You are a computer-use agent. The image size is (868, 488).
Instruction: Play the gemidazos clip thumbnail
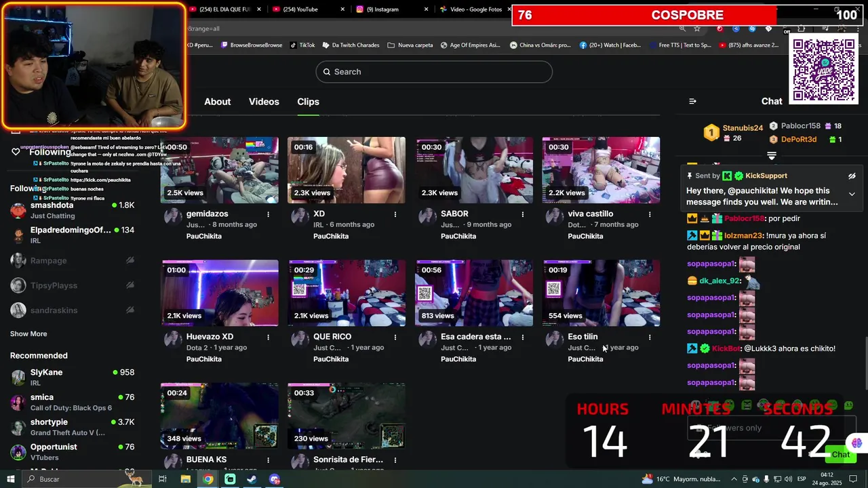click(x=219, y=170)
